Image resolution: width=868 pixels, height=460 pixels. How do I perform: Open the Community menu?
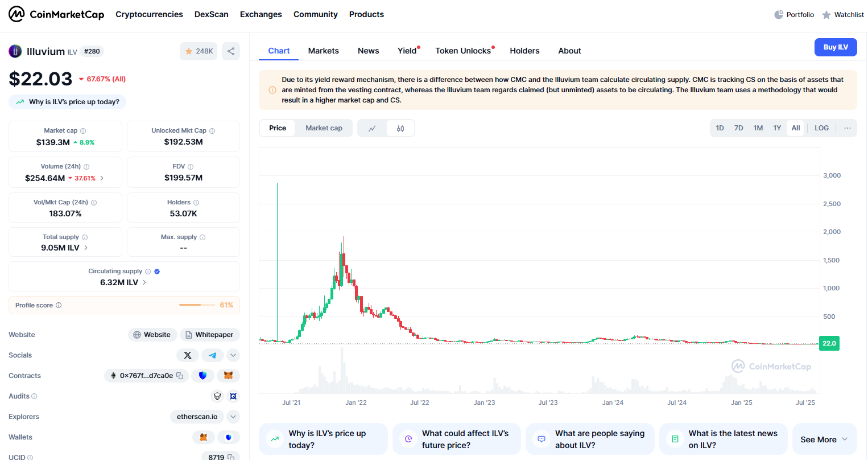[x=316, y=14]
